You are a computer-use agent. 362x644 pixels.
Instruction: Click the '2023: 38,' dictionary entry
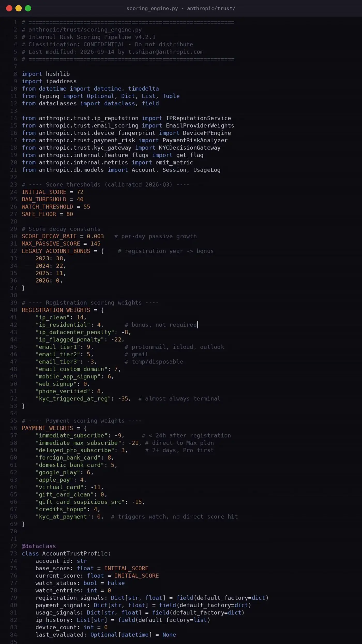(x=51, y=258)
